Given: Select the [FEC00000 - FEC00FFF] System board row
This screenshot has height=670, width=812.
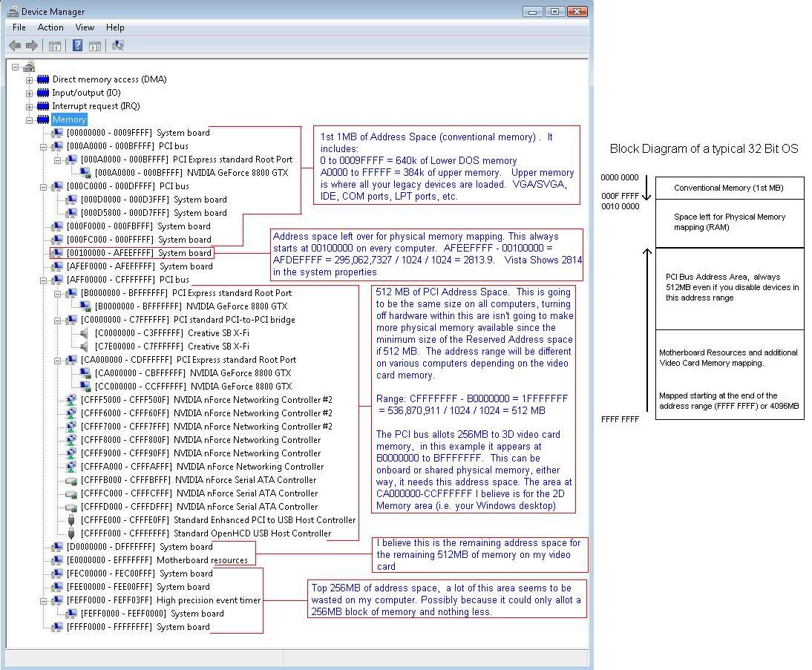Looking at the screenshot, I should click(x=140, y=574).
